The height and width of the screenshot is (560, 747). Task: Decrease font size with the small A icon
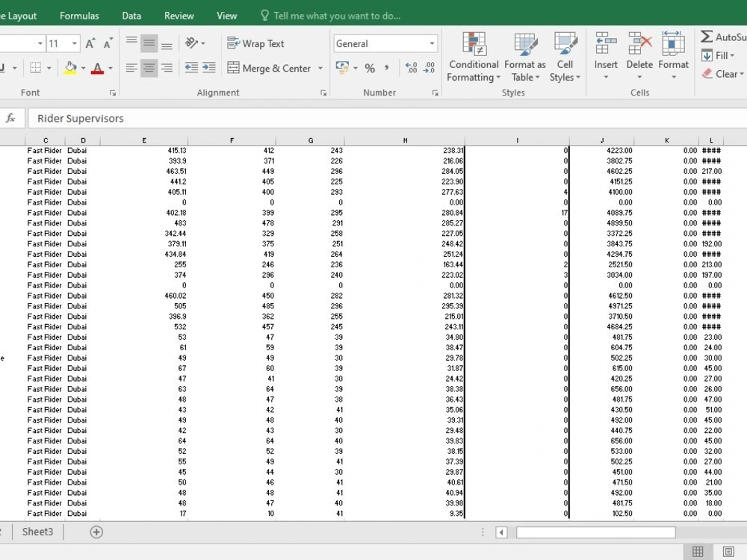(108, 44)
